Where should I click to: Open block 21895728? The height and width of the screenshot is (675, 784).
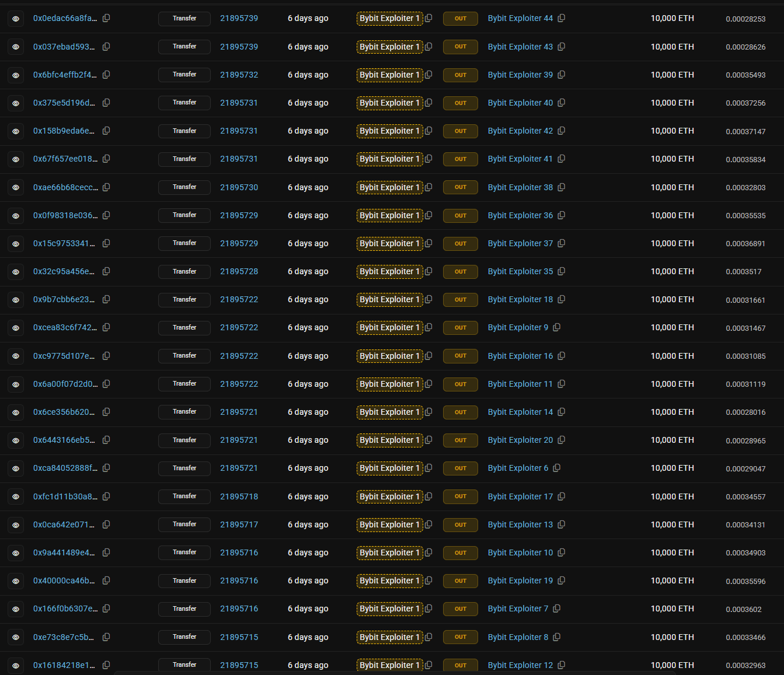point(239,271)
